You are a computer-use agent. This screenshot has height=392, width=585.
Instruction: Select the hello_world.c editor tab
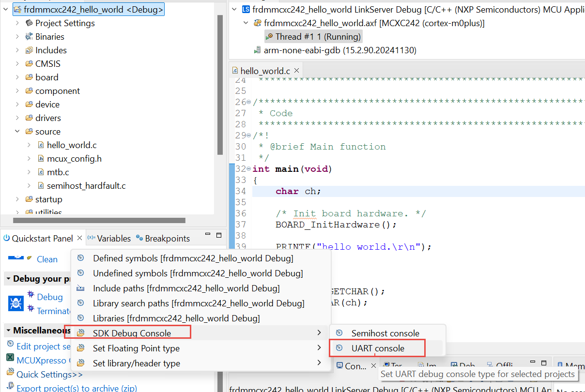point(265,71)
